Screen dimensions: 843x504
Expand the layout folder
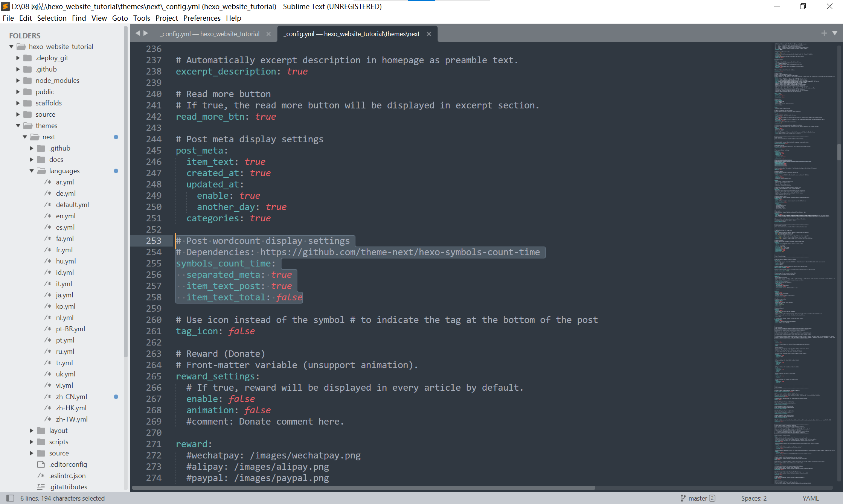(32, 431)
